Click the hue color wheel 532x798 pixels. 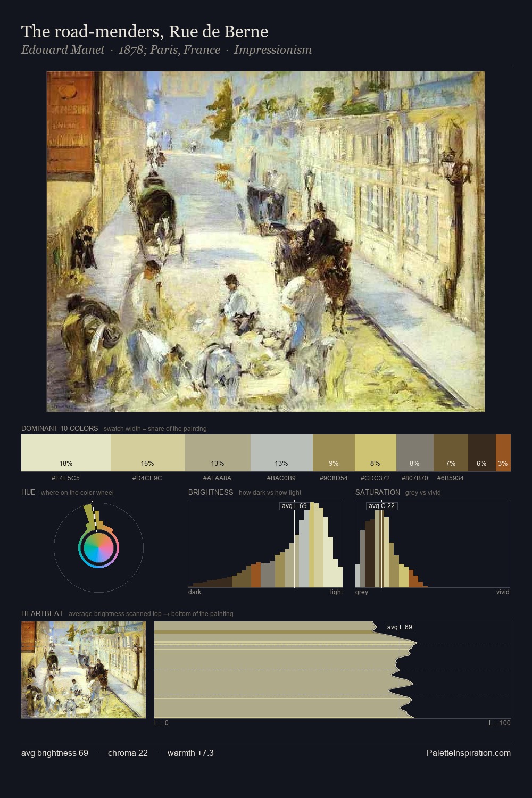(x=98, y=547)
